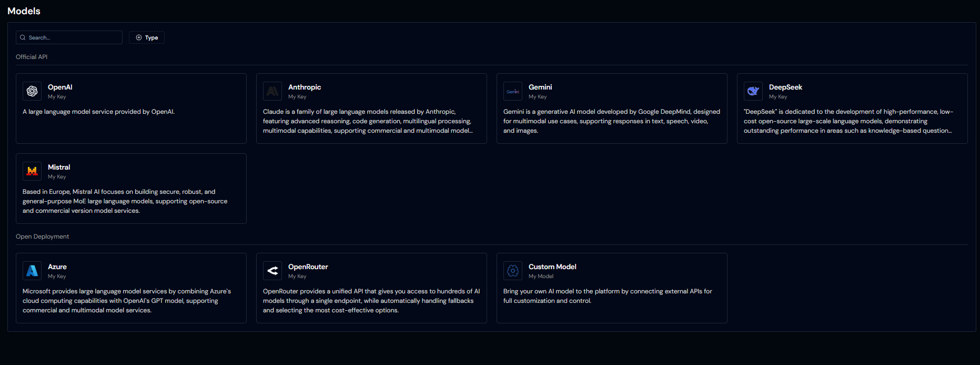Viewport: 980px width, 365px height.
Task: Open the OpenAI provider title
Action: 60,87
